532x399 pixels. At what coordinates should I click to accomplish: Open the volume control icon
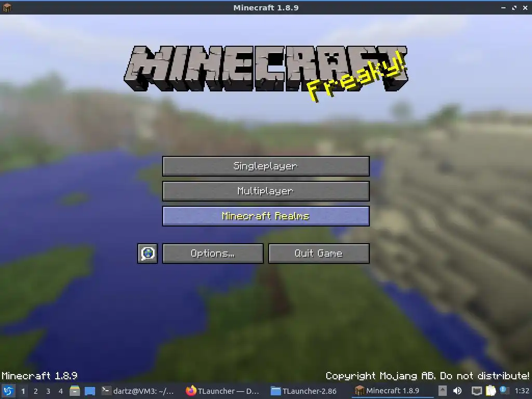[x=457, y=391]
